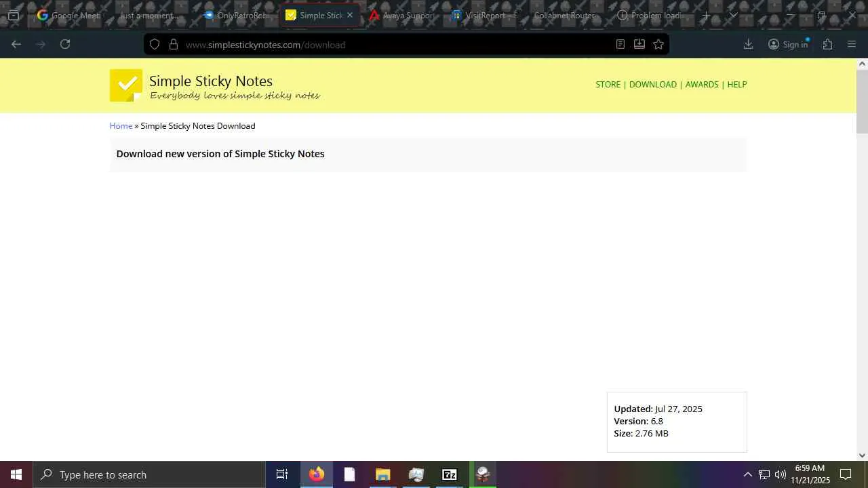Click the "Simple Sticky Notes" site title

pyautogui.click(x=211, y=81)
